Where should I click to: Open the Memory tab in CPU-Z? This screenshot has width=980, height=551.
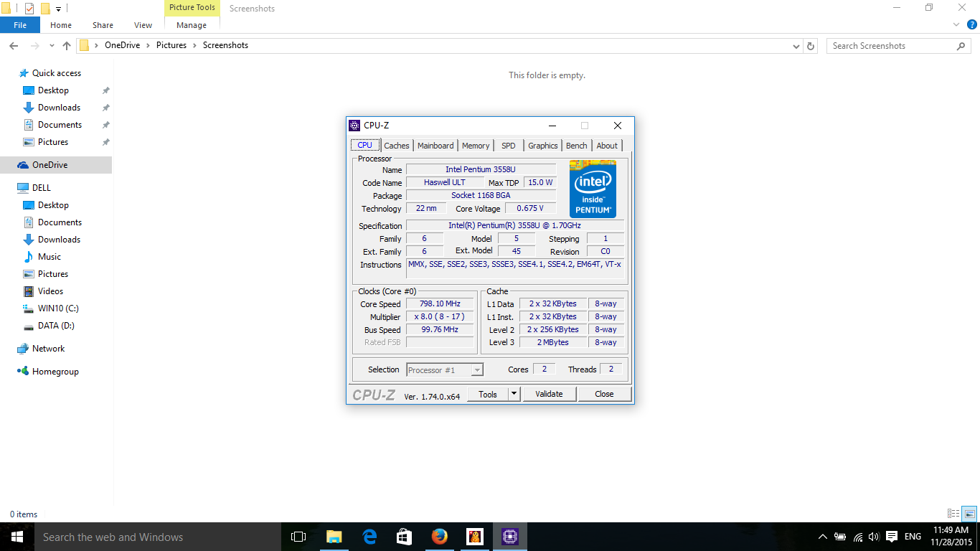tap(476, 146)
